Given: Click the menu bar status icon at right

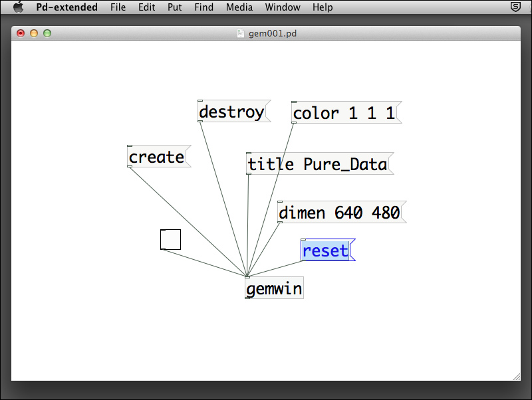Looking at the screenshot, I should [x=515, y=7].
